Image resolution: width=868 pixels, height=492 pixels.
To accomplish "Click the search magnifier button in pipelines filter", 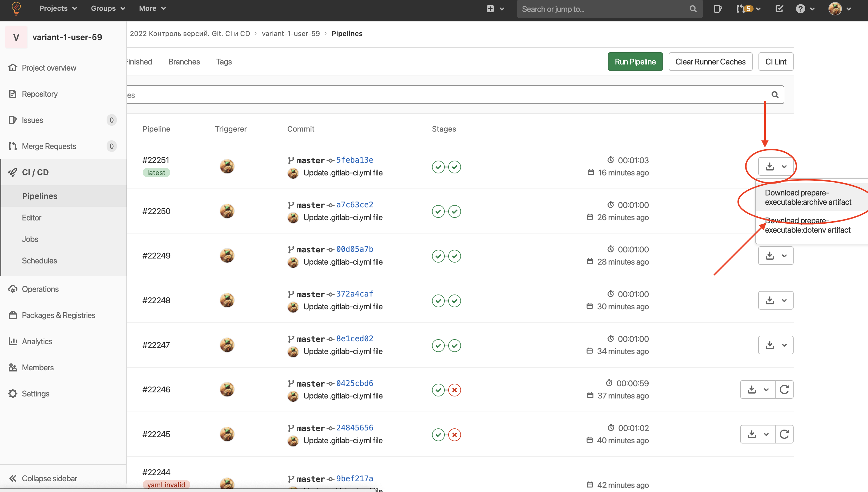I will point(775,95).
